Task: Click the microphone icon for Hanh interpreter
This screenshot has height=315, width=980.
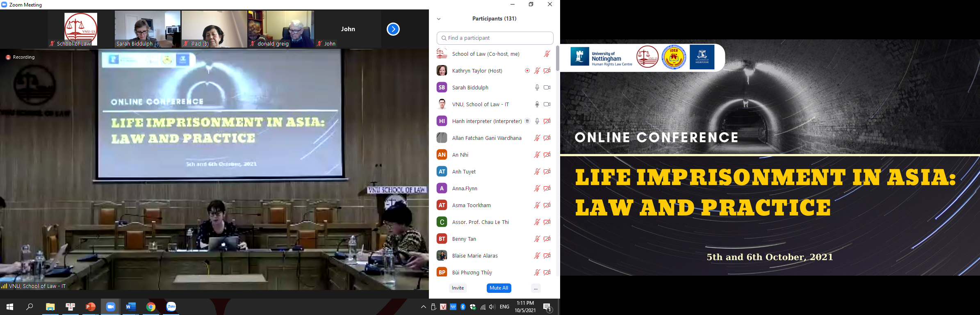Action: (537, 121)
